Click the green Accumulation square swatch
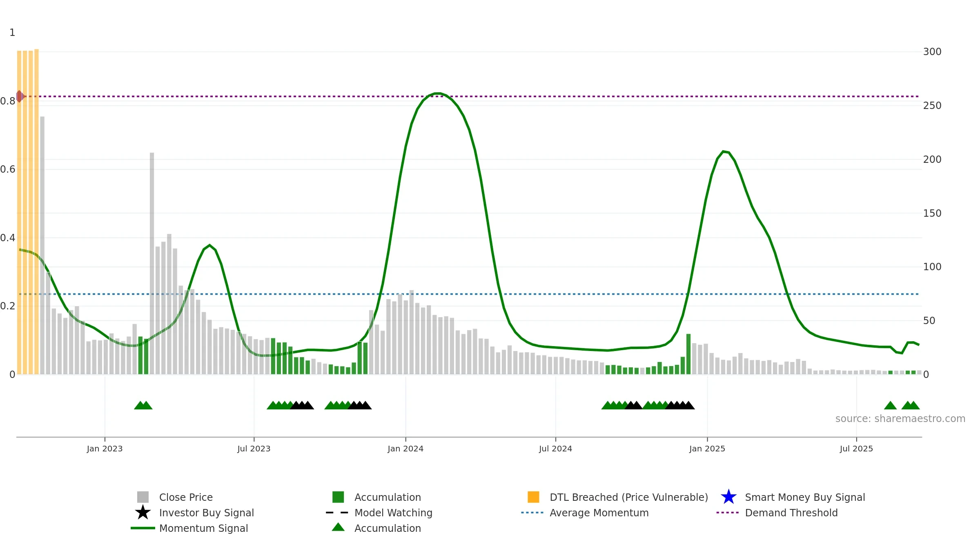This screenshot has width=980, height=551. coord(338,497)
